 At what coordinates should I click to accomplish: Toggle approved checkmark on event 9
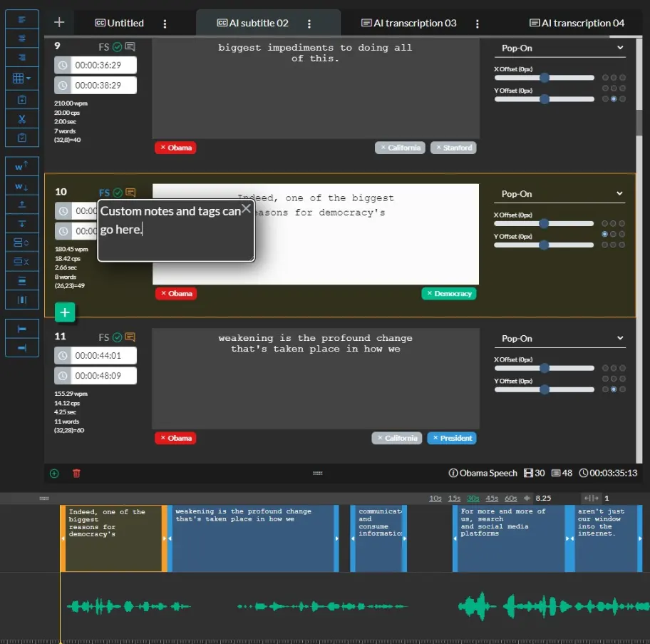click(x=118, y=47)
